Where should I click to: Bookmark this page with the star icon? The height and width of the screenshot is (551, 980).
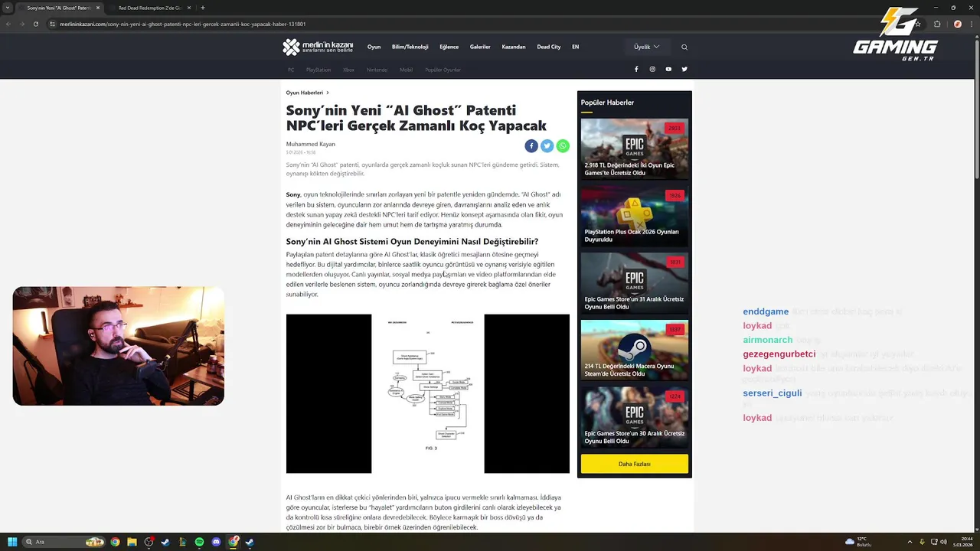pos(917,24)
